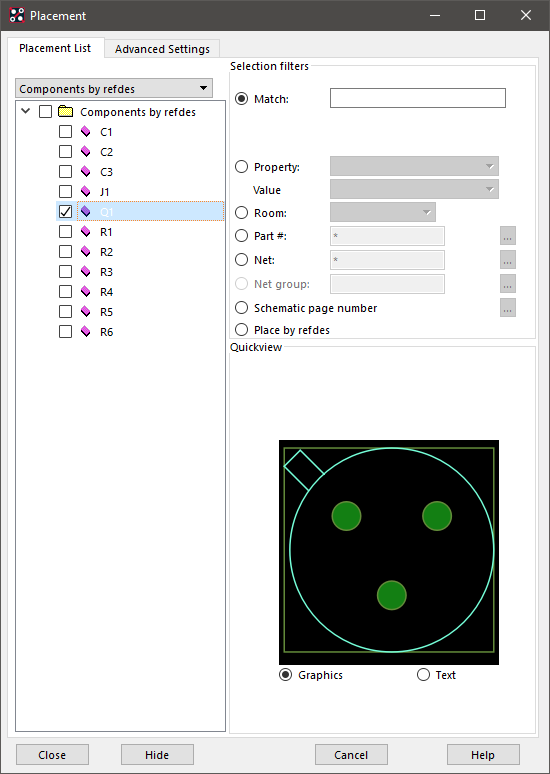Viewport: 550px width, 774px height.
Task: Check the C2 component checkbox
Action: [x=65, y=152]
